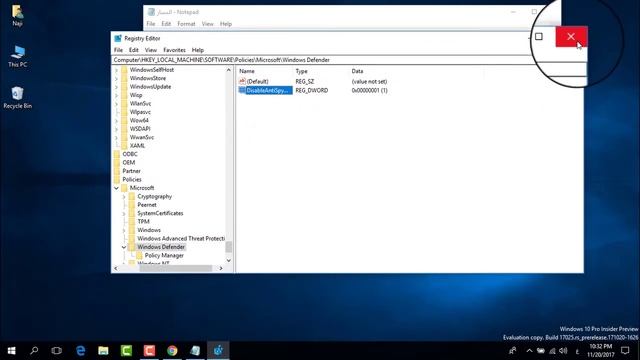Open Registry Editor Help menu
Viewport: 640px width, 360px height.
click(x=198, y=50)
